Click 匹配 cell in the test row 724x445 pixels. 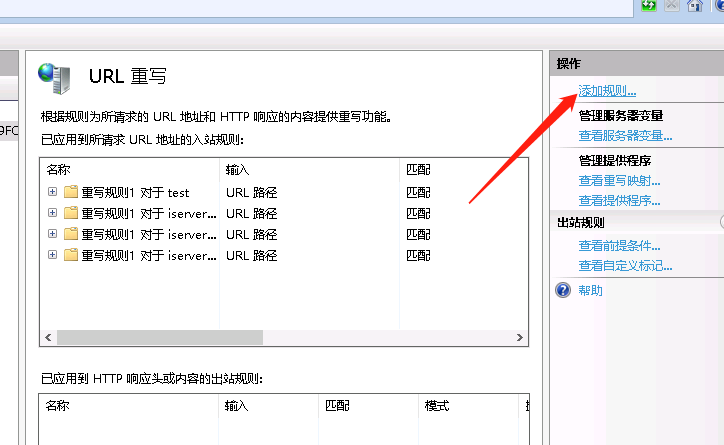click(418, 192)
